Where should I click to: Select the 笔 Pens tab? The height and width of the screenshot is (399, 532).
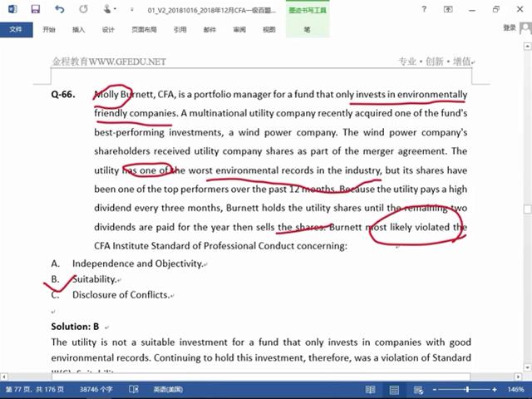(x=307, y=30)
